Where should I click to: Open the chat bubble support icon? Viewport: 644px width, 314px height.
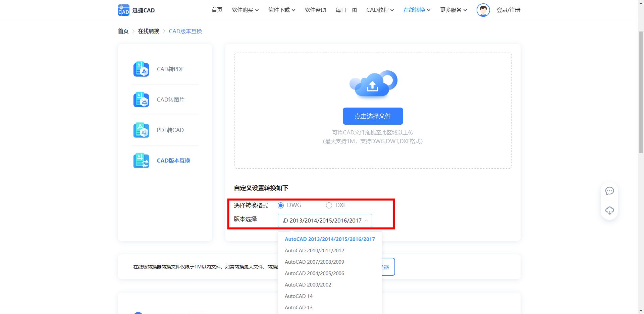pos(609,191)
